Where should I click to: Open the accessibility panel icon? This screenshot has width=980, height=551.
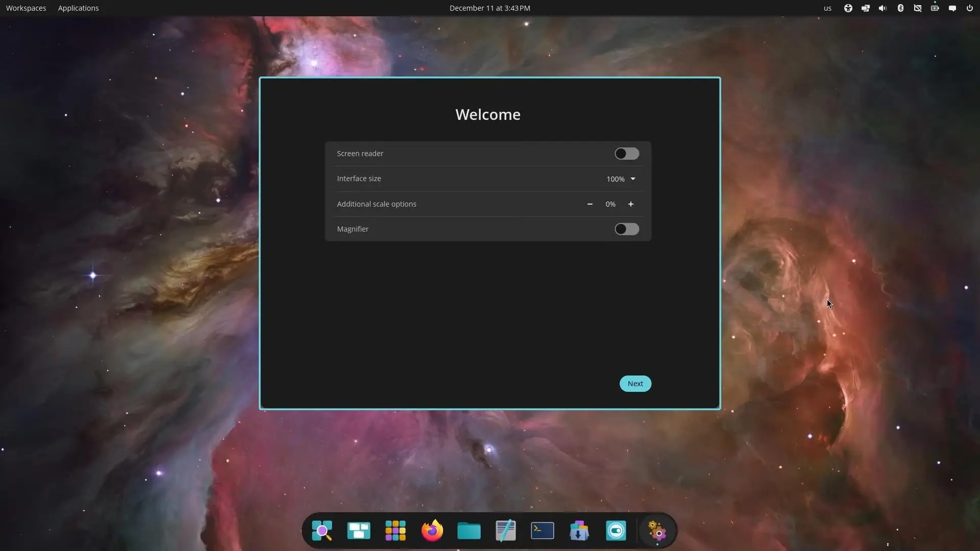[848, 8]
